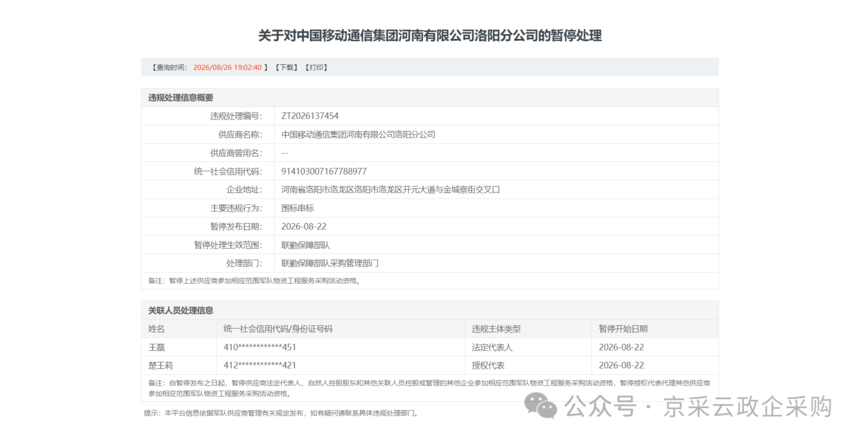The width and height of the screenshot is (860, 441).
Task: Select department value 联勤保障部队采购管理部门
Action: coord(330,263)
